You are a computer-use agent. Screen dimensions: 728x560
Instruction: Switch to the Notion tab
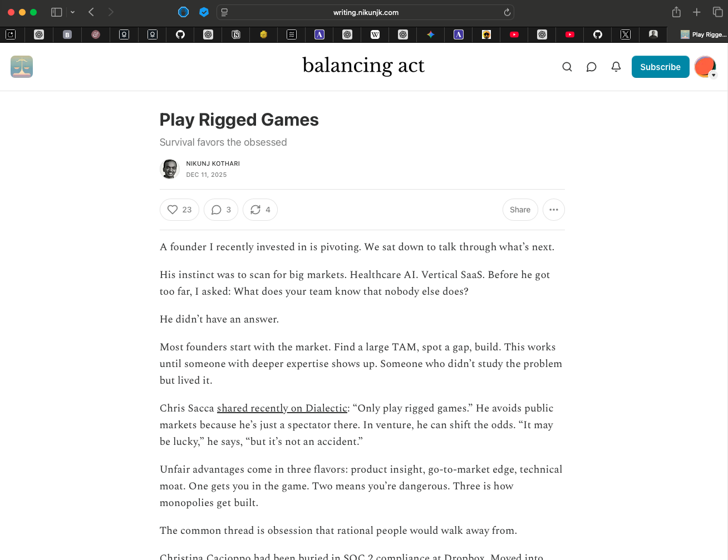click(x=236, y=34)
